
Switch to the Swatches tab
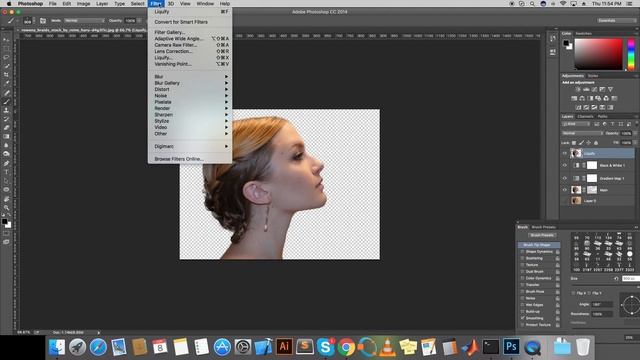(583, 33)
